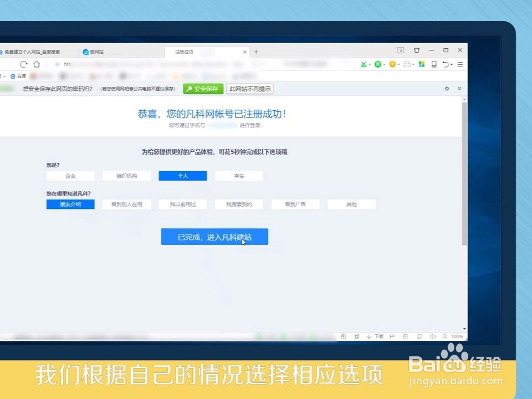Viewport: 532px width, 399px height.
Task: Expand the yellow shield dropdown arrow
Action: pyautogui.click(x=398, y=64)
